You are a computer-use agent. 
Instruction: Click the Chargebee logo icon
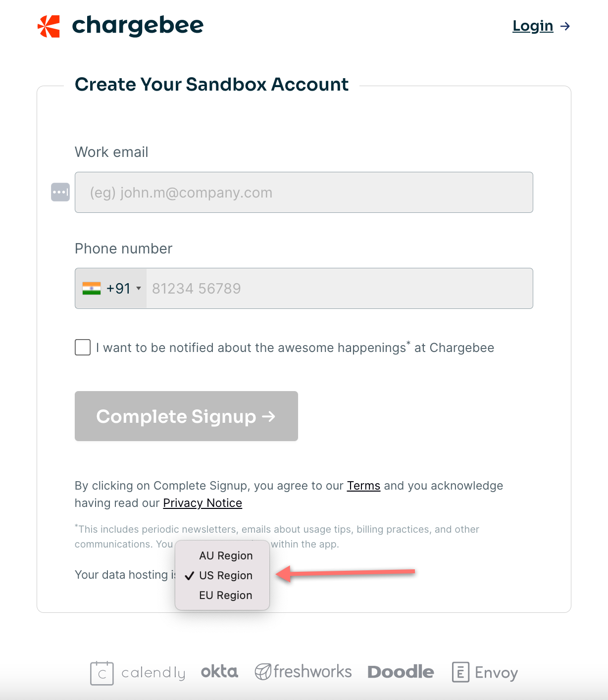coord(49,26)
